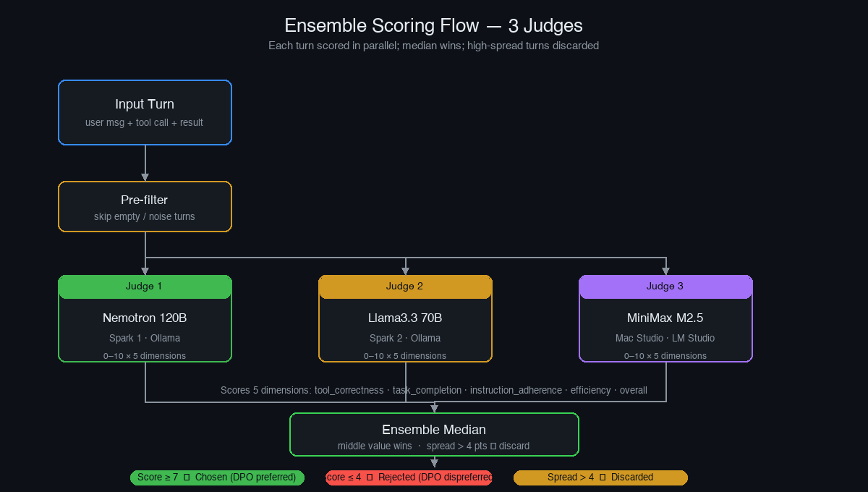Click the Ensemble Scoring Flow title
Viewport: 868px width, 492px height.
[x=434, y=25]
